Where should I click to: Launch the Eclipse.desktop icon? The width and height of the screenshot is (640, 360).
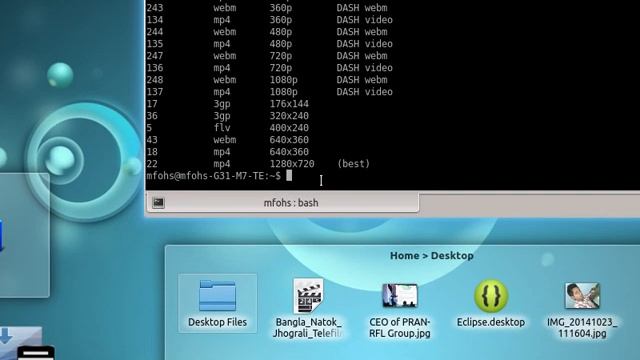tap(491, 296)
